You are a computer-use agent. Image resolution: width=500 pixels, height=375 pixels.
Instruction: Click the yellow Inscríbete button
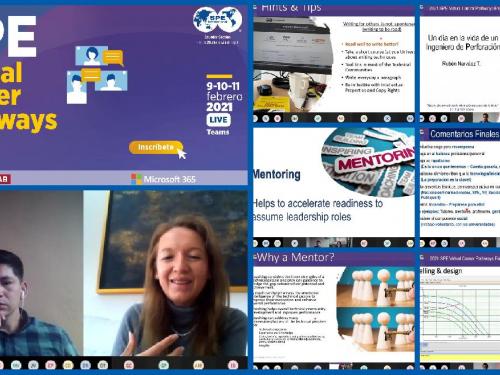pos(156,147)
